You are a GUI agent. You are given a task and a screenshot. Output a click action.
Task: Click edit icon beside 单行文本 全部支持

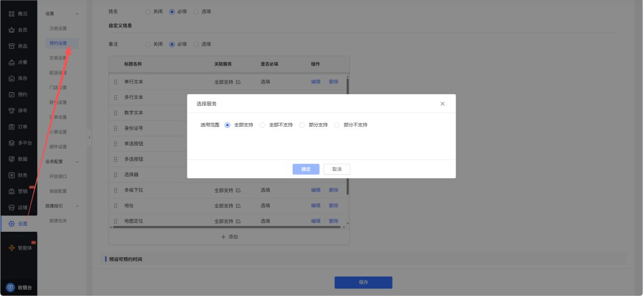pyautogui.click(x=238, y=82)
